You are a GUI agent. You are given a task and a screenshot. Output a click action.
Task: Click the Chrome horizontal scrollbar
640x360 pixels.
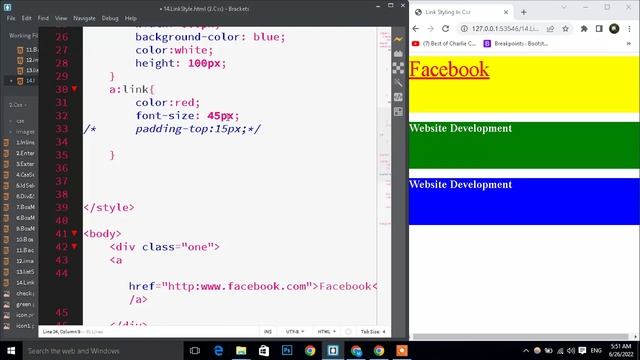click(x=522, y=337)
